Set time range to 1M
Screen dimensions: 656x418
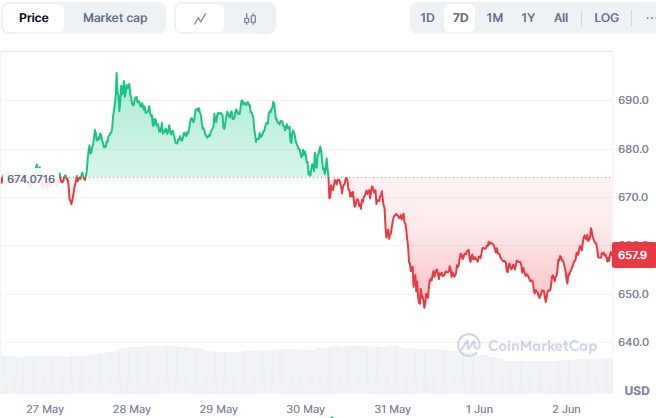[x=494, y=18]
